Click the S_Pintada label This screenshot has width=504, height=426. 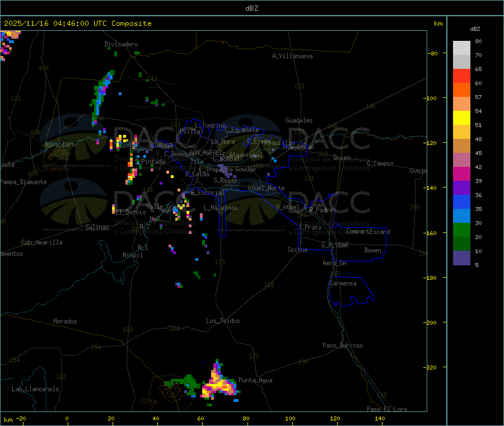pyautogui.click(x=150, y=162)
